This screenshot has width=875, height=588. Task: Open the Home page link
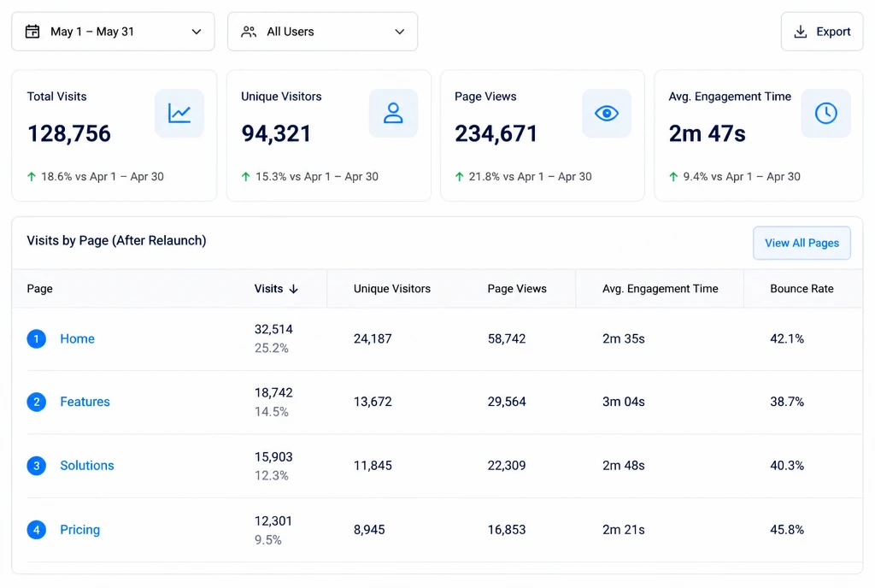pyautogui.click(x=78, y=338)
